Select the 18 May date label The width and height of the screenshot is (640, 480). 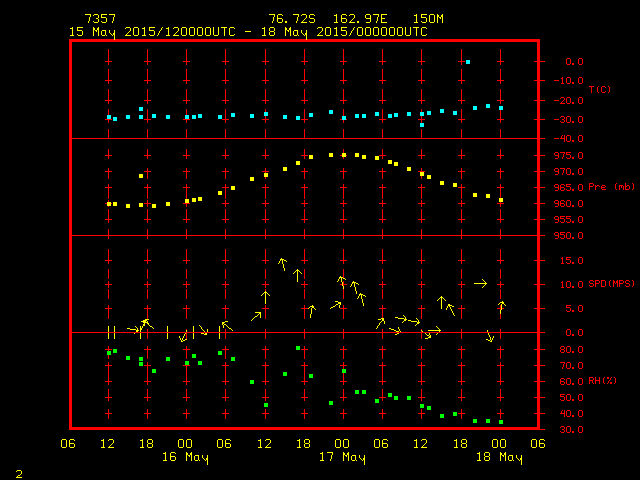pos(498,457)
